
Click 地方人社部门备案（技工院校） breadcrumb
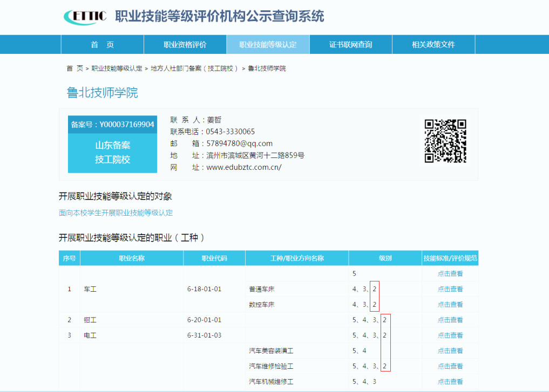pos(194,68)
